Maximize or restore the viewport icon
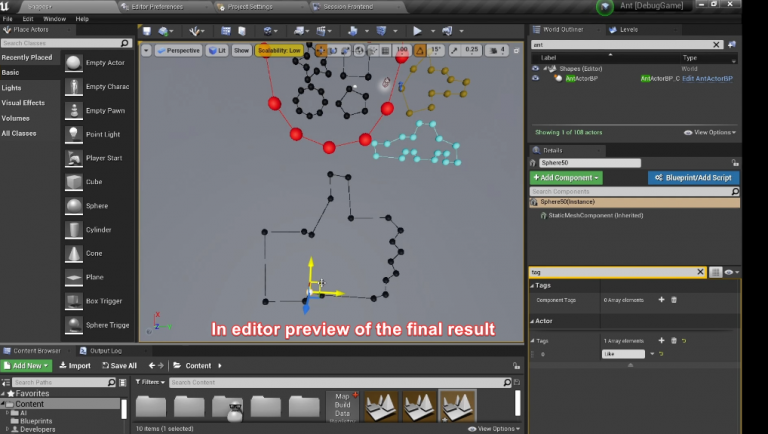 click(516, 50)
